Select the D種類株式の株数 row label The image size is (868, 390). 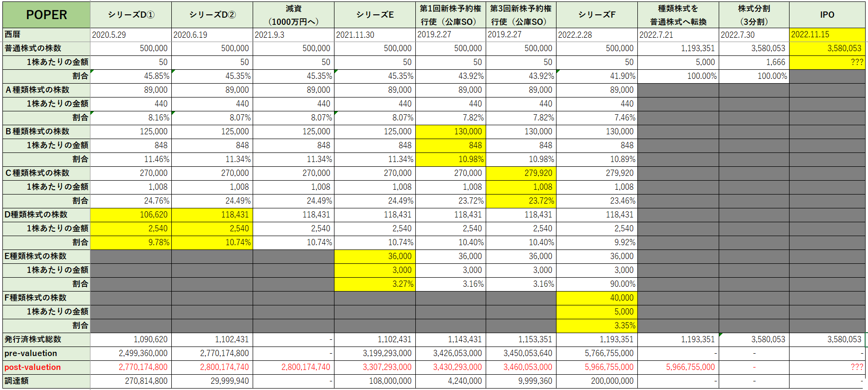click(46, 215)
